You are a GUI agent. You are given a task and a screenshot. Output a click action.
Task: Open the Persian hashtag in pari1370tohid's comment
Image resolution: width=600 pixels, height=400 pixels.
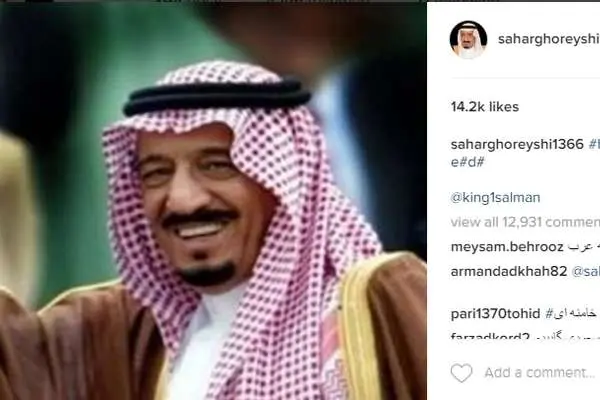[572, 314]
